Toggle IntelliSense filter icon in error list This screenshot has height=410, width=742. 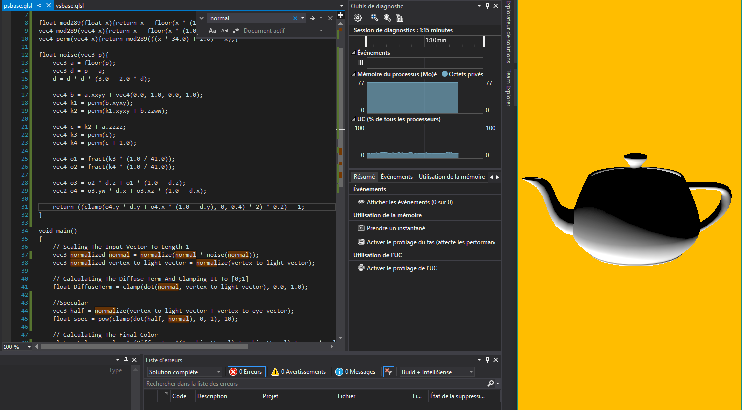(388, 372)
